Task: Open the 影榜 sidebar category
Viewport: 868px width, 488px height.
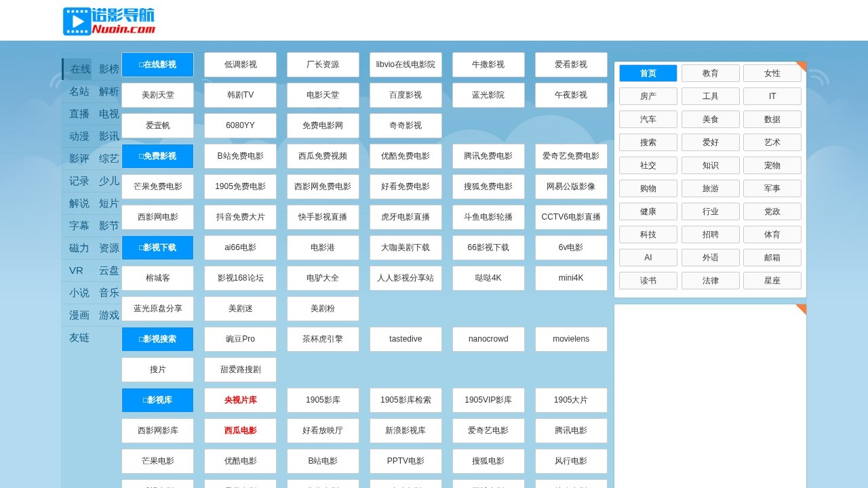Action: 109,69
